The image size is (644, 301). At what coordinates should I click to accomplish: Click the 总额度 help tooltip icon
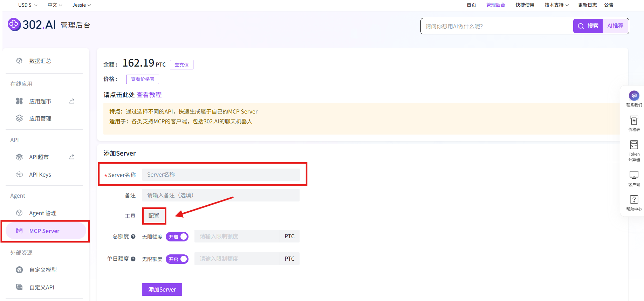[133, 237]
